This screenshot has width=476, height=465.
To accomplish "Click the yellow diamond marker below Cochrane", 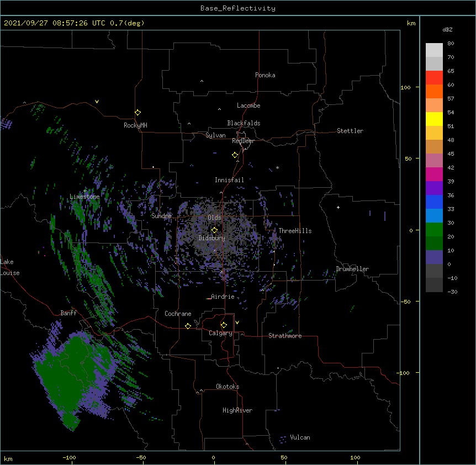I will pyautogui.click(x=188, y=326).
